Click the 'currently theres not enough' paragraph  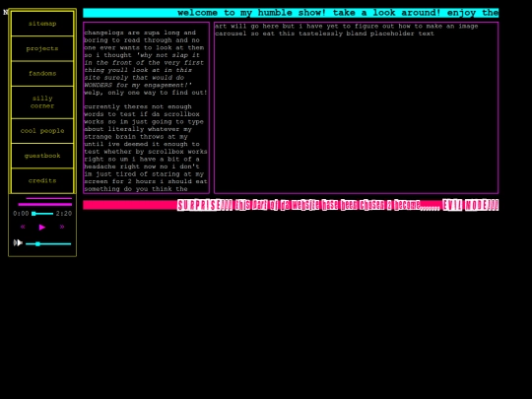point(146,148)
